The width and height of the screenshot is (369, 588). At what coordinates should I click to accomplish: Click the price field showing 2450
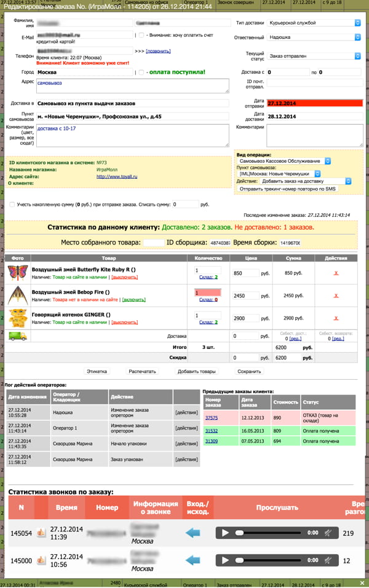pos(245,296)
